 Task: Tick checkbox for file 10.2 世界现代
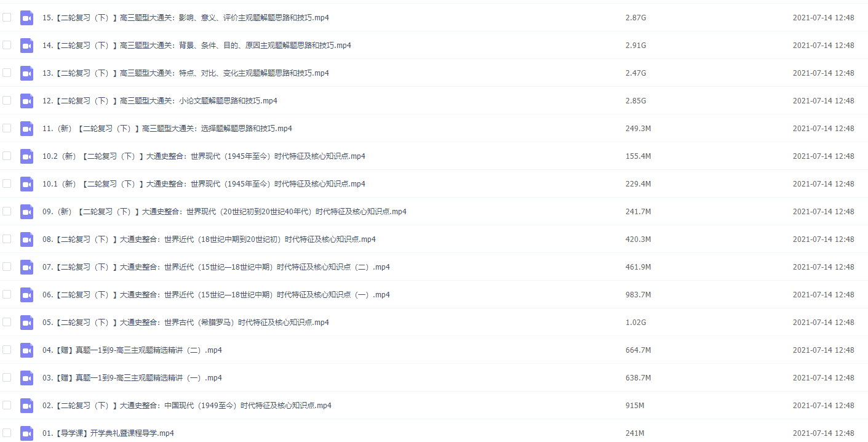(x=7, y=156)
